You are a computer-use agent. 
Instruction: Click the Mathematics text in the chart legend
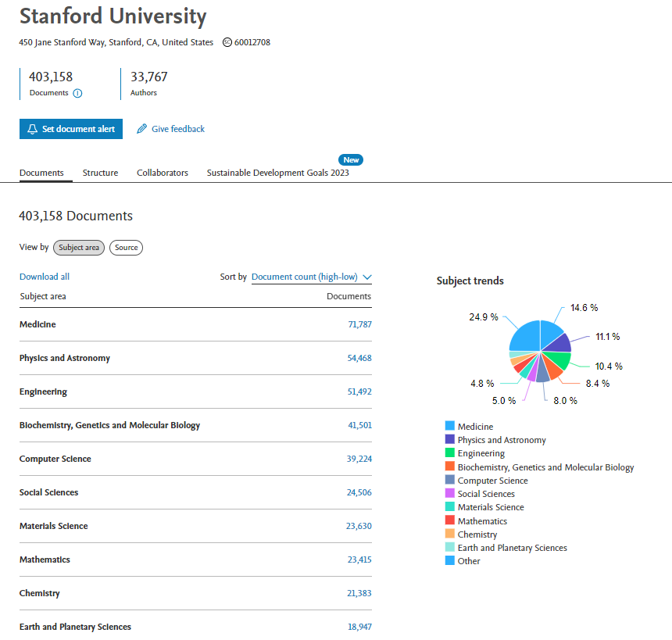pyautogui.click(x=482, y=521)
